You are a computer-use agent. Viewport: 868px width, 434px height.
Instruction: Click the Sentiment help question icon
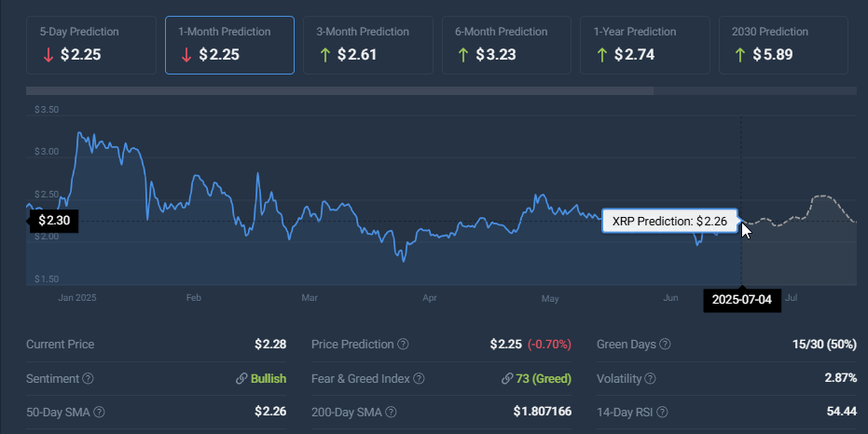click(88, 379)
